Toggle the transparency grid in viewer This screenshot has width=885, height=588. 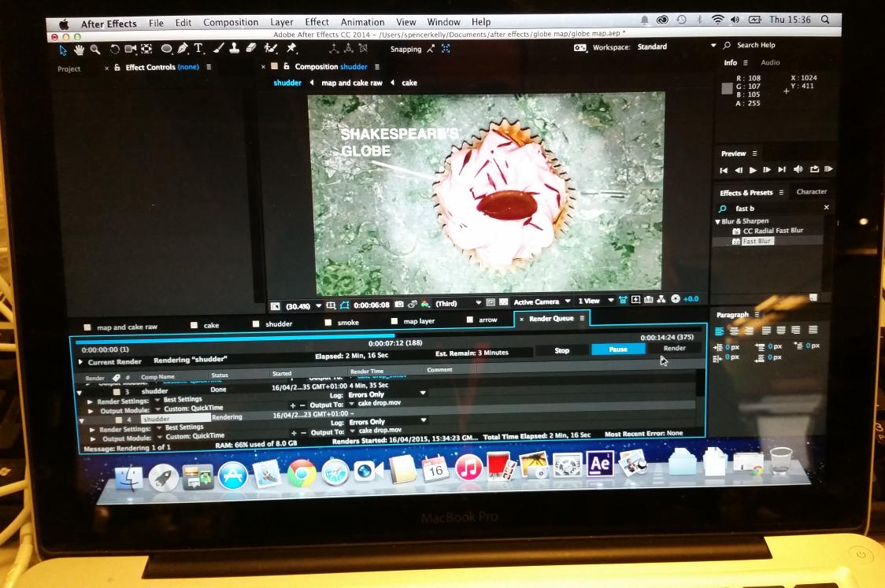click(503, 302)
